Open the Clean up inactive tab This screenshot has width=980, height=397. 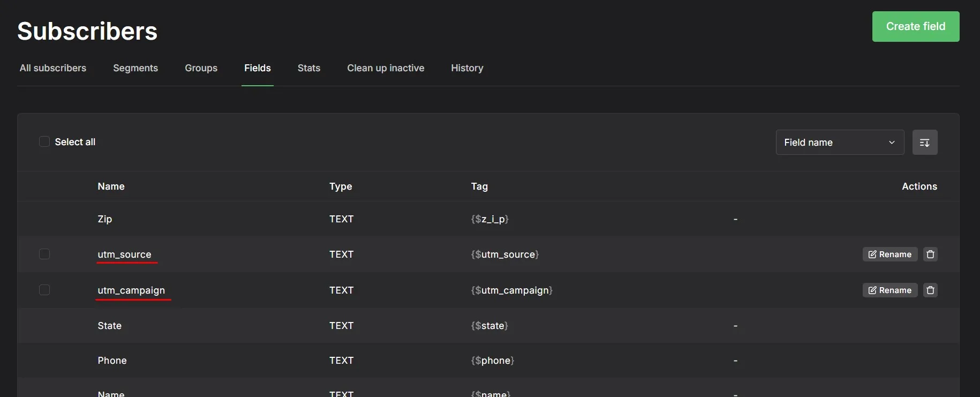[x=386, y=68]
